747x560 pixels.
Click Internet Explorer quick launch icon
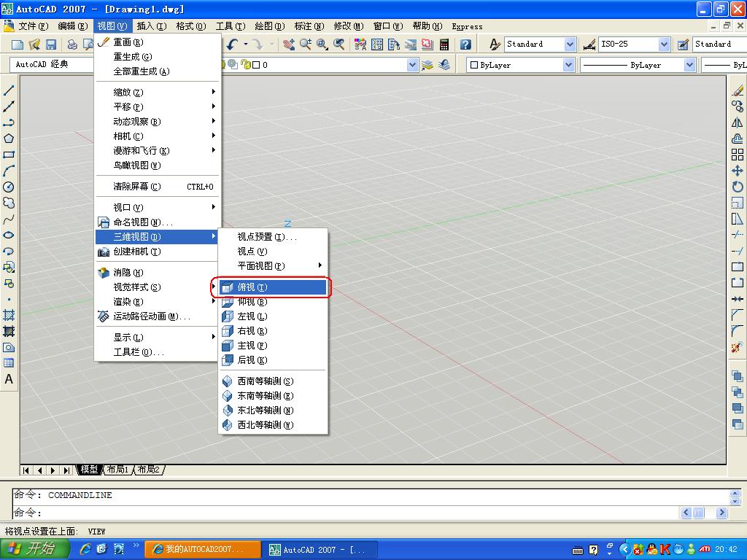85,549
